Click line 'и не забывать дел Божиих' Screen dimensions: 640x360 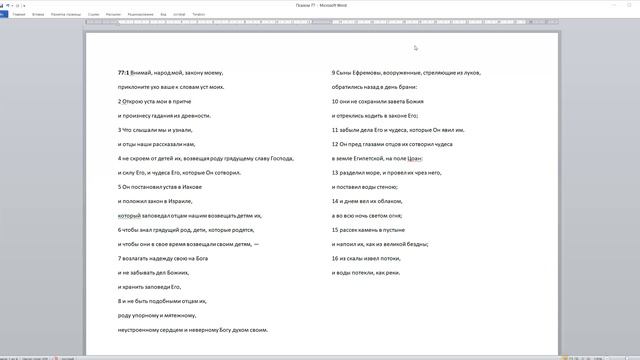click(x=153, y=273)
